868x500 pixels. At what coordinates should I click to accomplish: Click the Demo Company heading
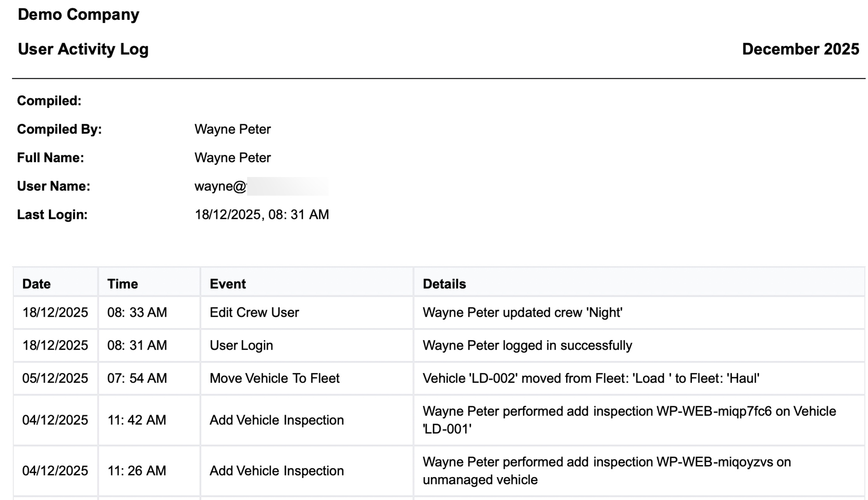point(78,15)
